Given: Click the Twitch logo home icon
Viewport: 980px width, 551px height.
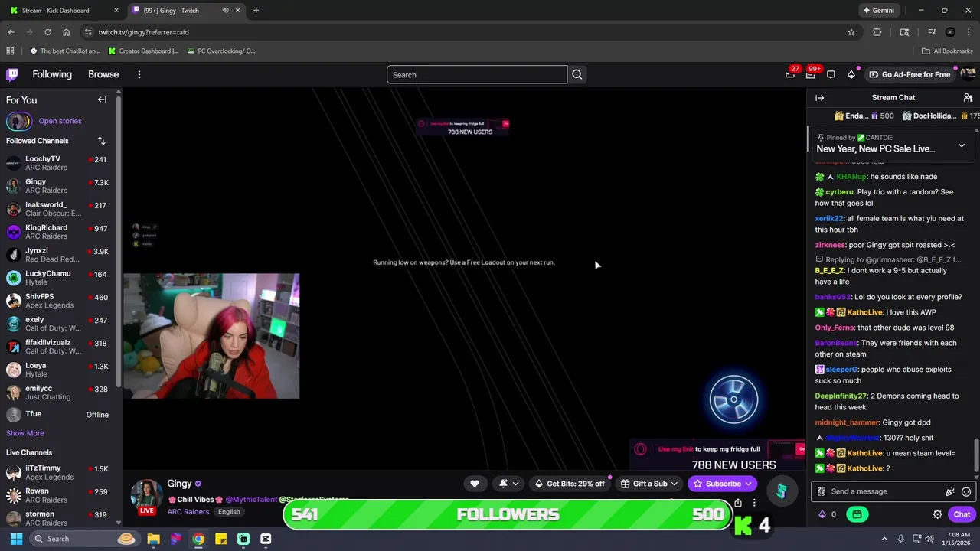Looking at the screenshot, I should tap(12, 74).
